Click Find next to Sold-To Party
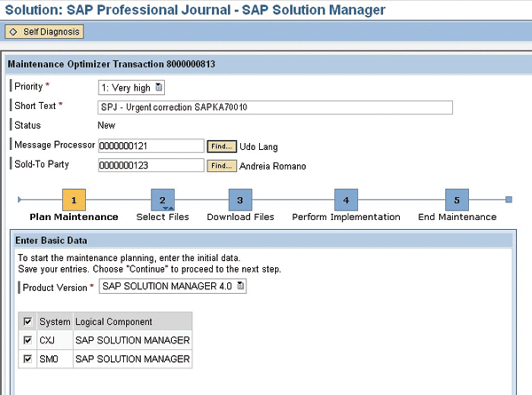The image size is (532, 395). tap(222, 166)
